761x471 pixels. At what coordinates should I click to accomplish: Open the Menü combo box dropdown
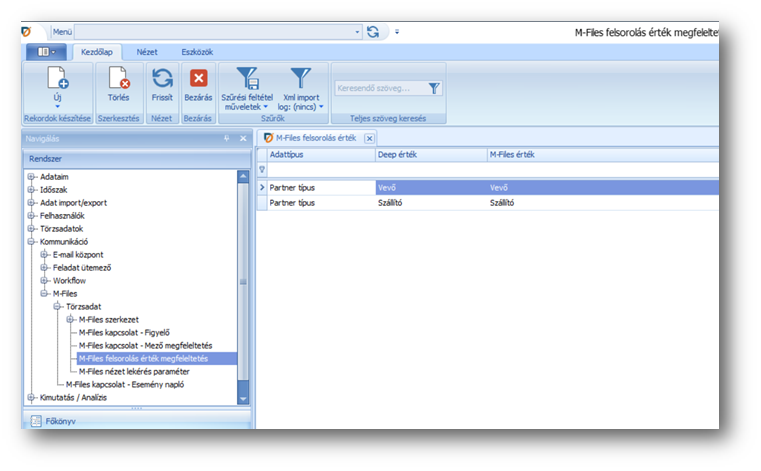357,32
